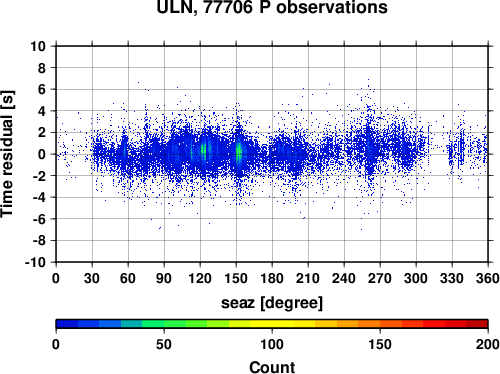This screenshot has height=374, width=500.
Task: Click the orange colorbar segment near 150
Action: click(380, 324)
